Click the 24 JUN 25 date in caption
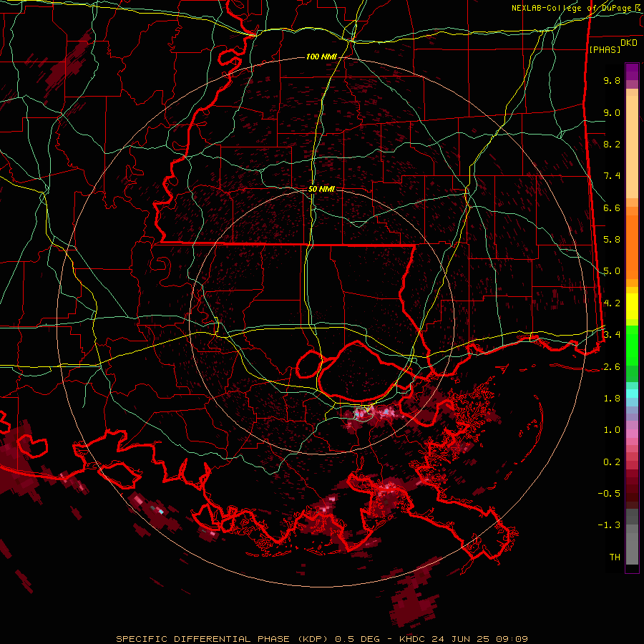Screen dimensions: 644x644 point(459,639)
